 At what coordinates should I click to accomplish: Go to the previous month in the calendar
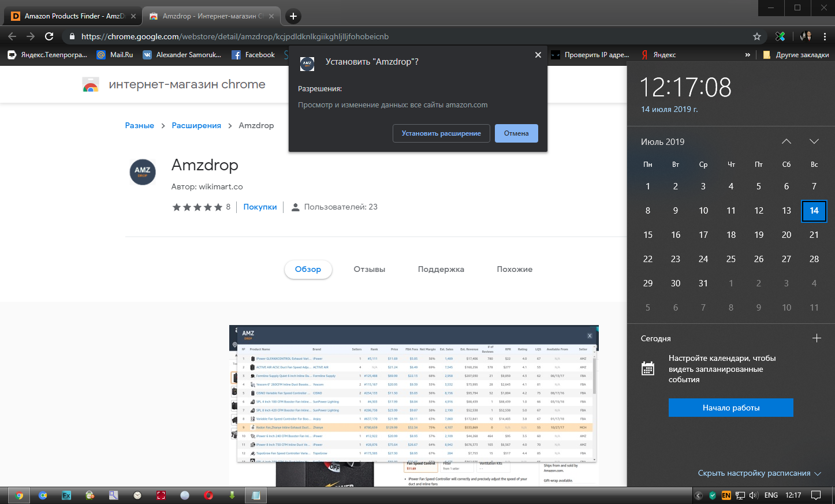coord(786,141)
